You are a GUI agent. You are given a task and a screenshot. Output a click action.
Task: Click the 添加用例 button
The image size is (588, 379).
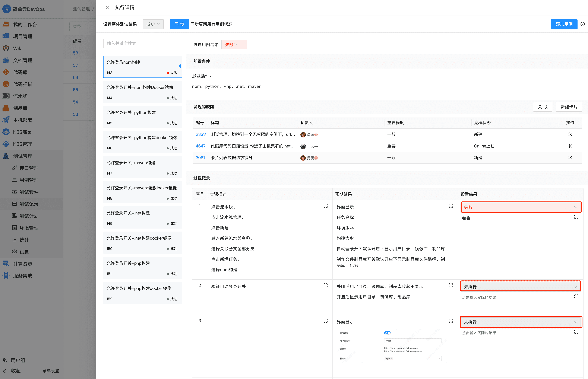(564, 24)
